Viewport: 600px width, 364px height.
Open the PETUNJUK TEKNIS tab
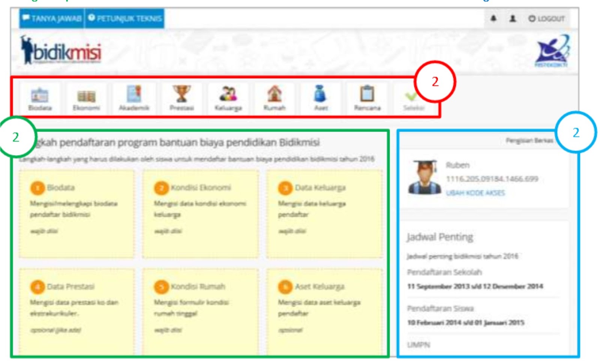coord(125,18)
